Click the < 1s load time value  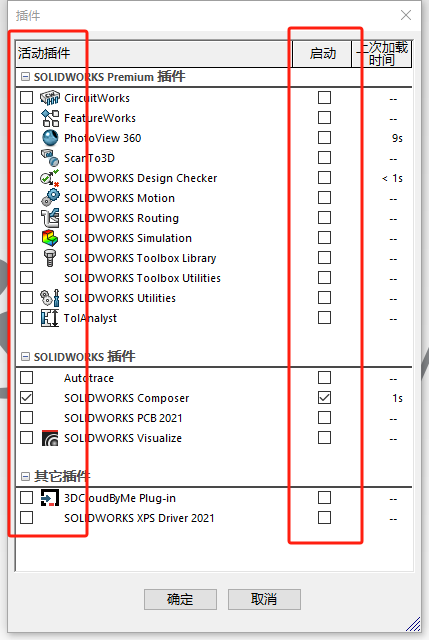tap(392, 178)
